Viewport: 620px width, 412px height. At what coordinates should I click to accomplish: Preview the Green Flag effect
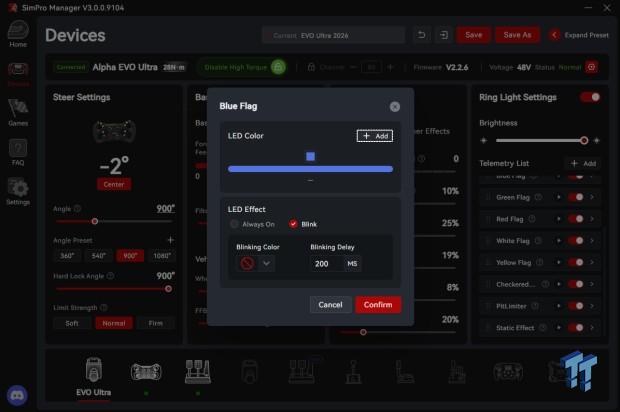pyautogui.click(x=559, y=197)
